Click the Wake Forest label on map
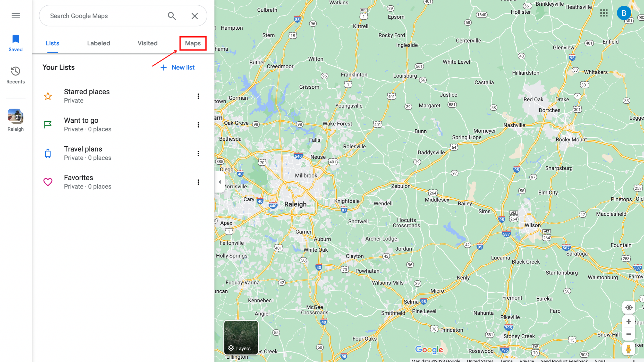 337,124
